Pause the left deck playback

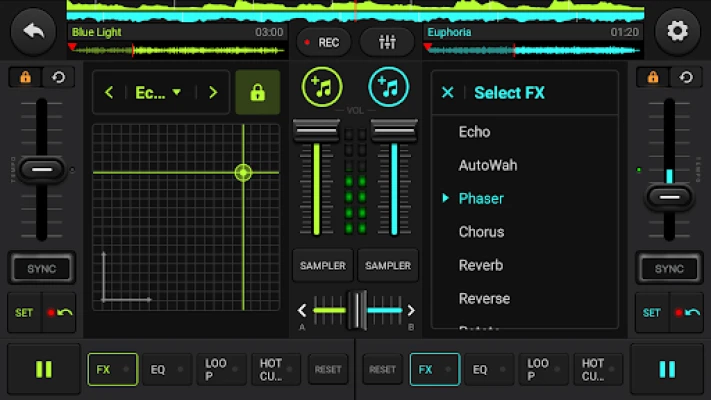point(43,369)
